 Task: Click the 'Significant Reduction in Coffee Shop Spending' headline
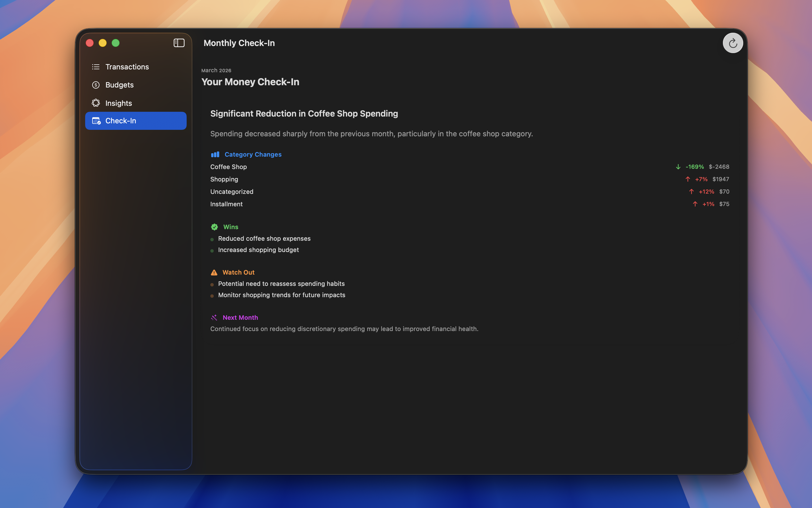coord(304,113)
